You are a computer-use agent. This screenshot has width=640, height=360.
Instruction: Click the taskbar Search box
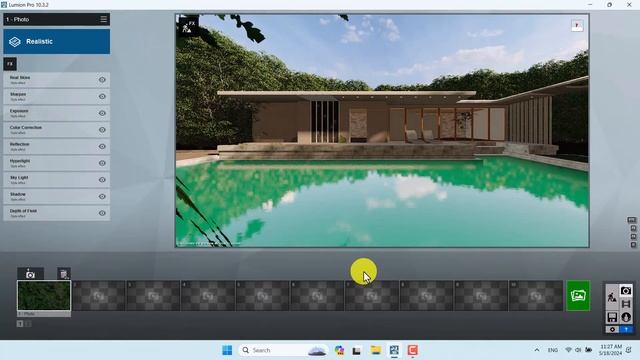283,350
